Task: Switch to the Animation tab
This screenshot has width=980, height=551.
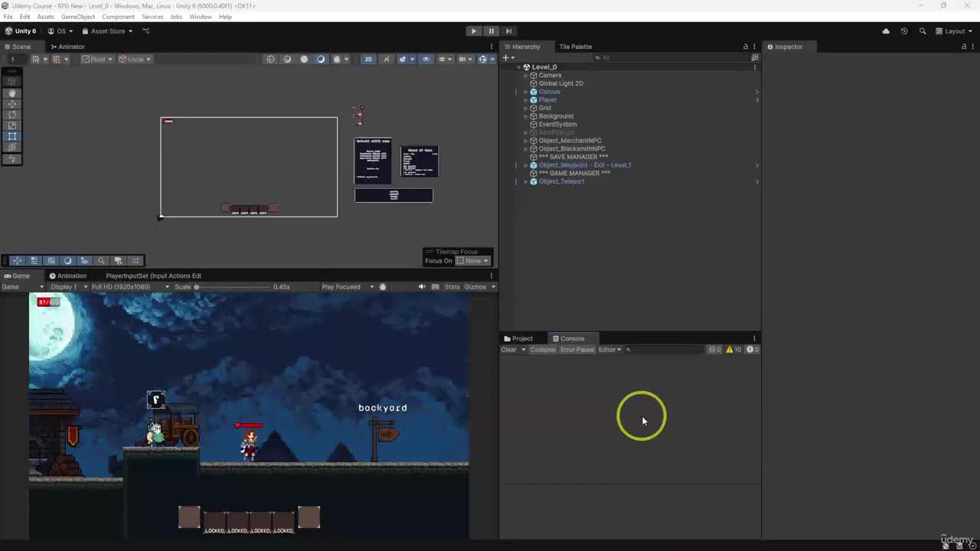Action: click(67, 276)
